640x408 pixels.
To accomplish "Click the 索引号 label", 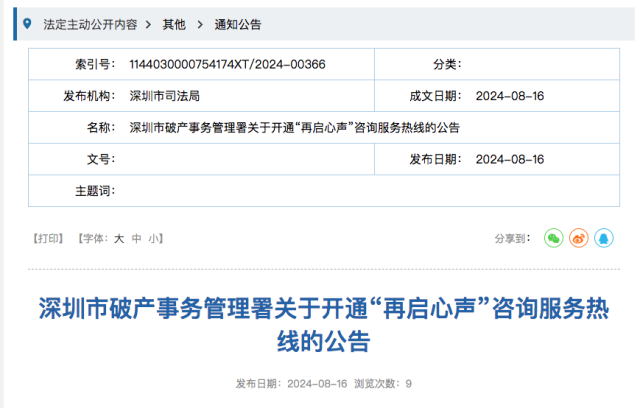I will pos(95,64).
